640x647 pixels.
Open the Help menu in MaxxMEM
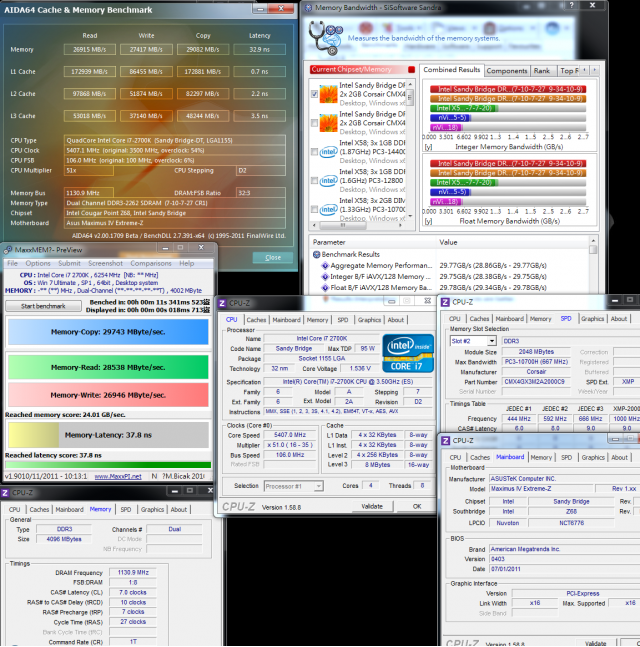[x=187, y=263]
